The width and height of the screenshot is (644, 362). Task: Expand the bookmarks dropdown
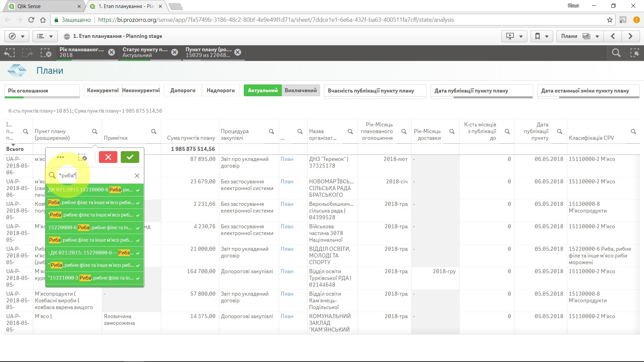tap(541, 36)
